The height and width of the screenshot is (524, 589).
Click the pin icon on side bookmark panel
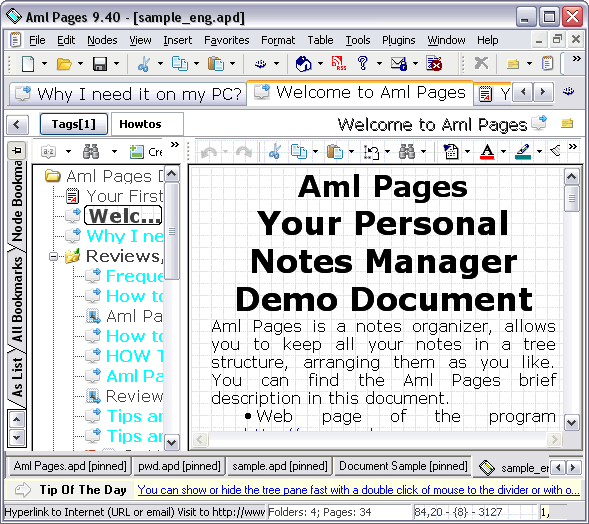[17, 151]
